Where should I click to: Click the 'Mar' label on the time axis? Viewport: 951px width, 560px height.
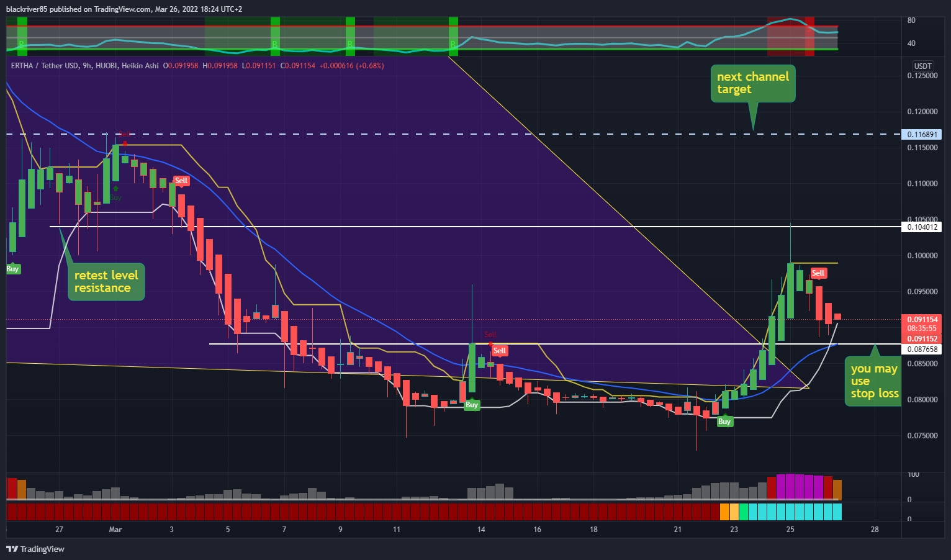coord(115,530)
